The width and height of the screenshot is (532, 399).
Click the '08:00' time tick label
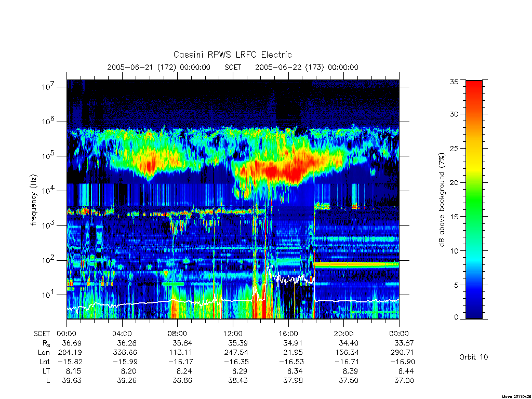pos(178,334)
